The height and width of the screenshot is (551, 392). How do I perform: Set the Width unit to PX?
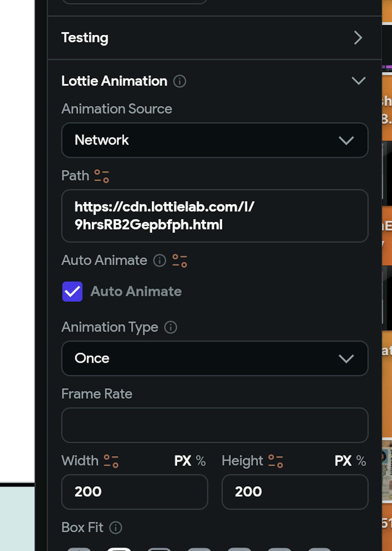pyautogui.click(x=183, y=461)
